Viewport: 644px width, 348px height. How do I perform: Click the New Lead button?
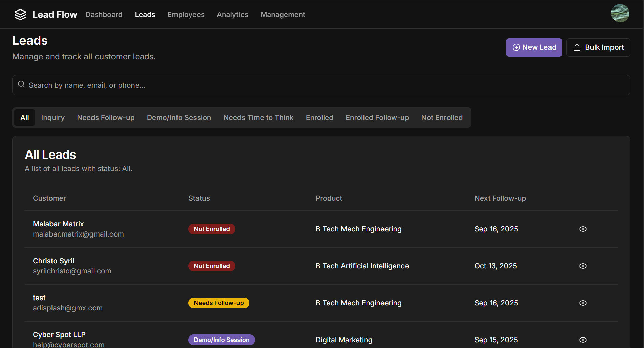pos(534,47)
